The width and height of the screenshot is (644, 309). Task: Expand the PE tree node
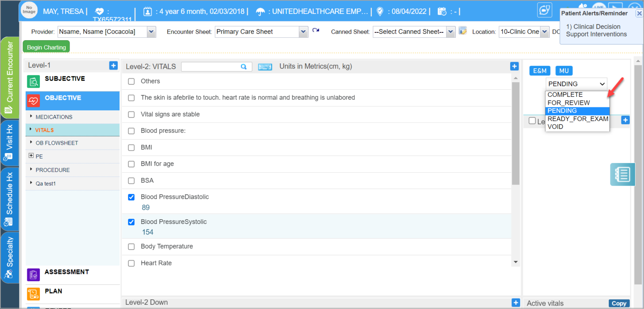tap(31, 156)
